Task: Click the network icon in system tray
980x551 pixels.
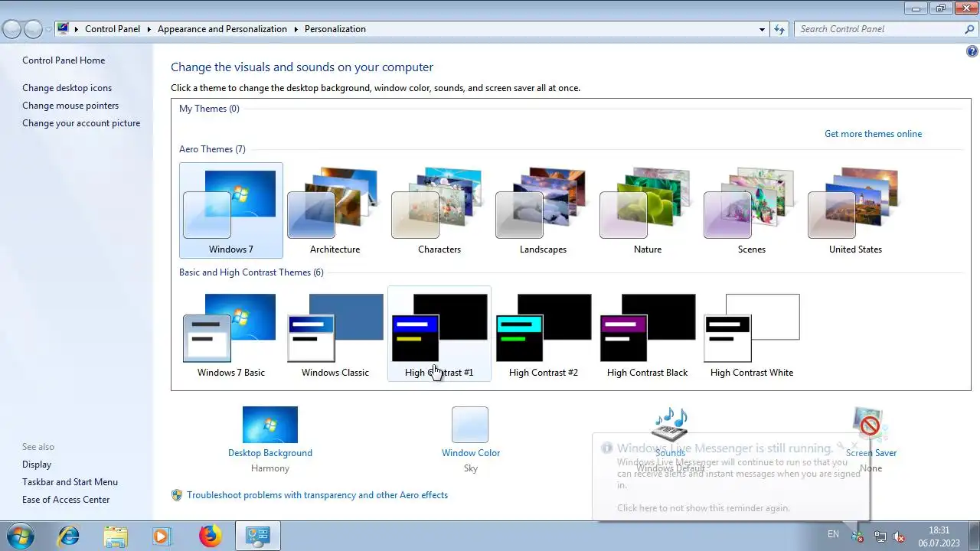Action: [x=880, y=537]
